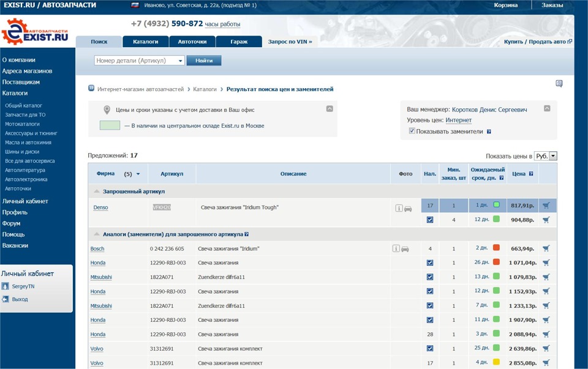Open manager Коротков Денис Сергеевич link
The width and height of the screenshot is (588, 369).
[x=489, y=110]
